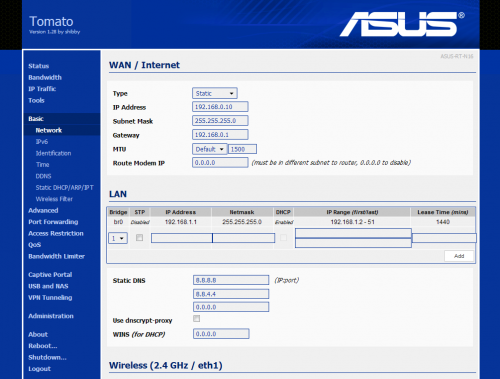Go to IP Traffic section
Image resolution: width=500 pixels, height=379 pixels.
[42, 89]
